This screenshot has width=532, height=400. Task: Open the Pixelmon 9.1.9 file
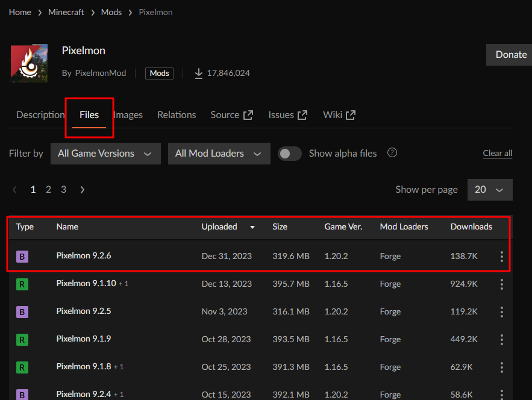(84, 339)
